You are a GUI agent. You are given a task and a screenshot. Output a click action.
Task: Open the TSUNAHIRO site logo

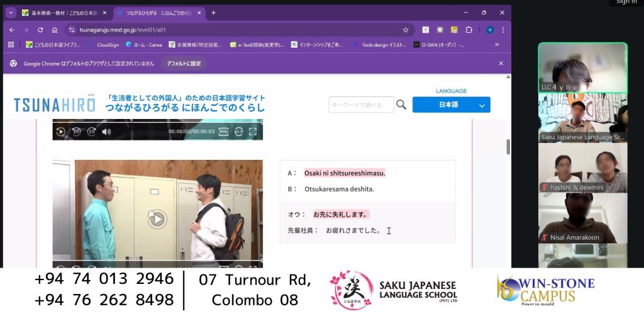pos(54,104)
